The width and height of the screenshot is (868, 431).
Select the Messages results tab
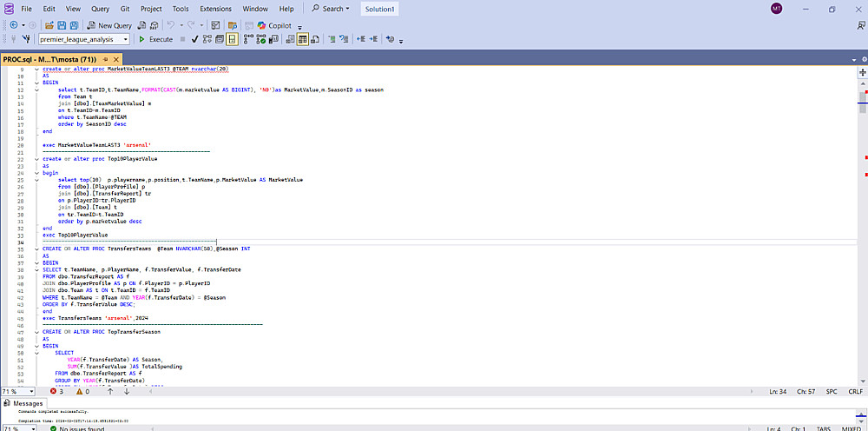pyautogui.click(x=23, y=403)
